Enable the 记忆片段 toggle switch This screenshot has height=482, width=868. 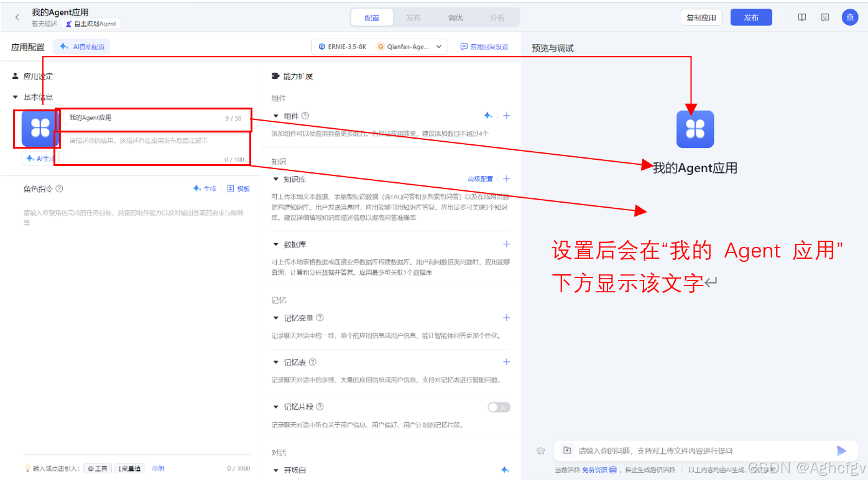(x=498, y=406)
